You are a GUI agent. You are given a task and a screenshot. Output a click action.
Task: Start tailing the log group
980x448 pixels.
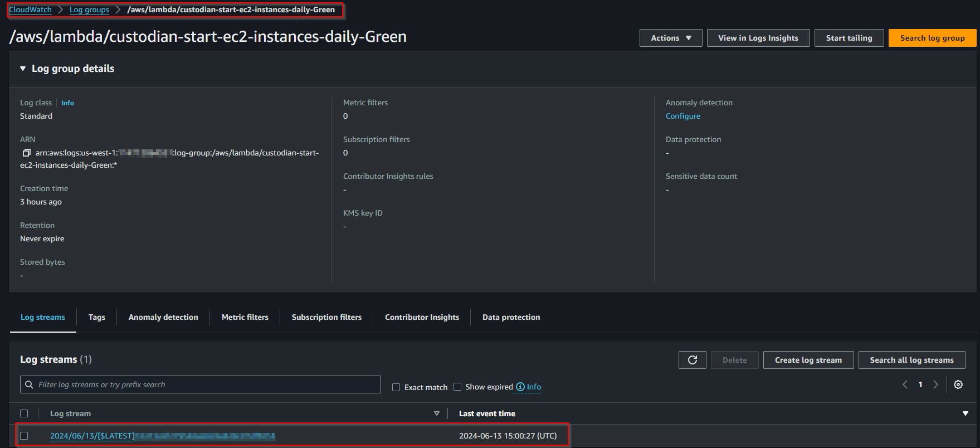849,38
